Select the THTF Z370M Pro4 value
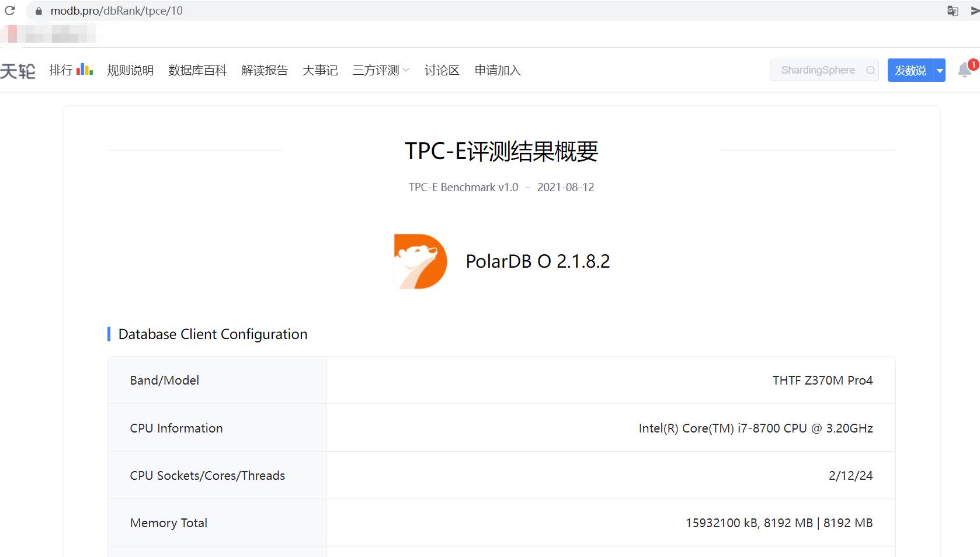The height and width of the screenshot is (557, 980). tap(823, 380)
